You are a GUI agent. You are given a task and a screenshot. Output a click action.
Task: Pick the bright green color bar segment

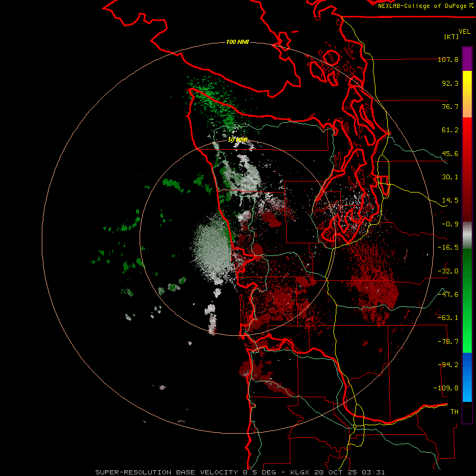[x=467, y=334]
